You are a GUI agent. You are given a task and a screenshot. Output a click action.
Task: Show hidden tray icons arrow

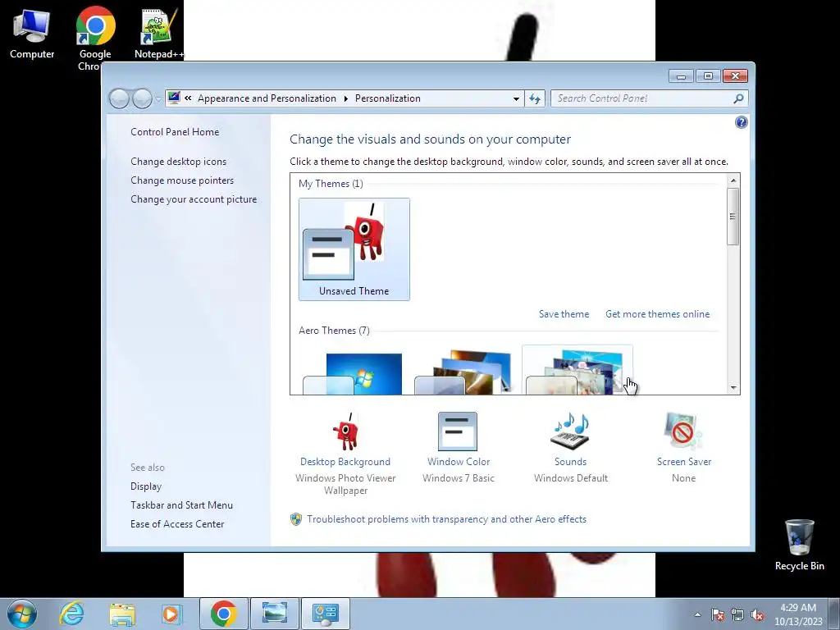[x=697, y=614]
